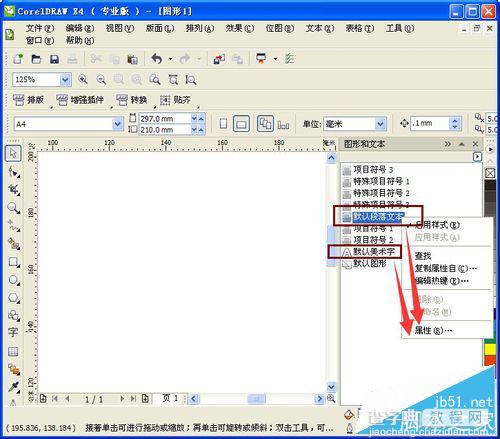Choose 复制属性自 from the context menu
Image resolution: width=500 pixels, height=439 pixels.
pos(446,268)
